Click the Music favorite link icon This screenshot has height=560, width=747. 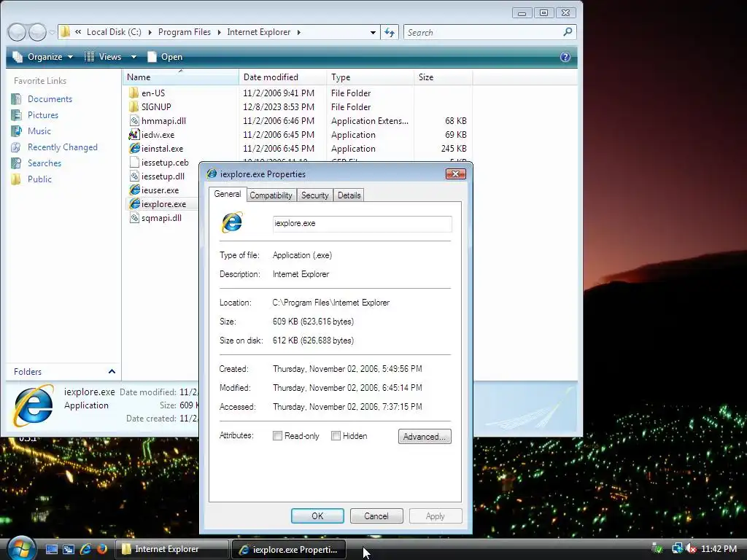coord(16,131)
